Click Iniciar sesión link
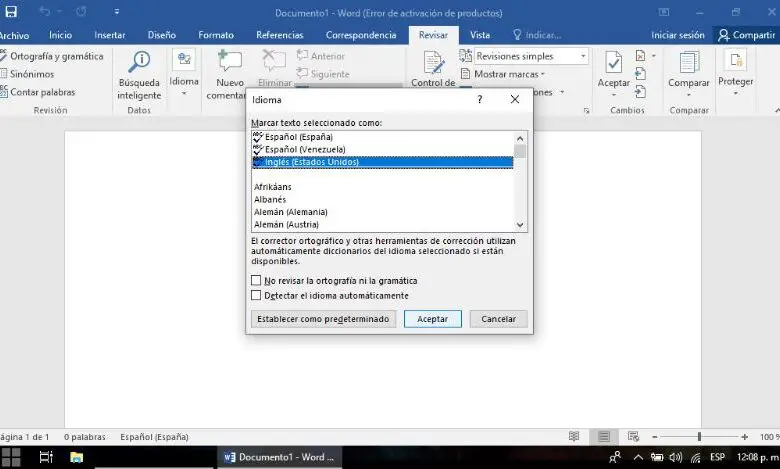780x469 pixels. click(x=678, y=35)
